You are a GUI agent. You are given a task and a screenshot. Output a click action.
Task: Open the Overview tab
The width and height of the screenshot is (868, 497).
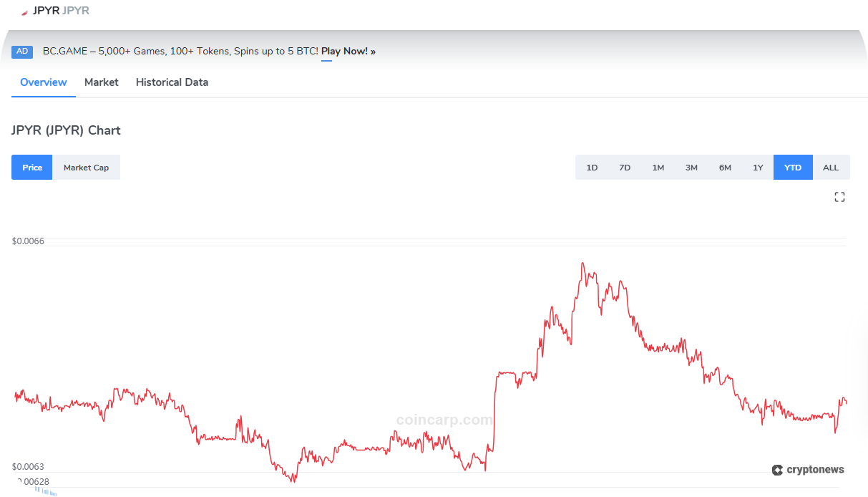pyautogui.click(x=44, y=82)
